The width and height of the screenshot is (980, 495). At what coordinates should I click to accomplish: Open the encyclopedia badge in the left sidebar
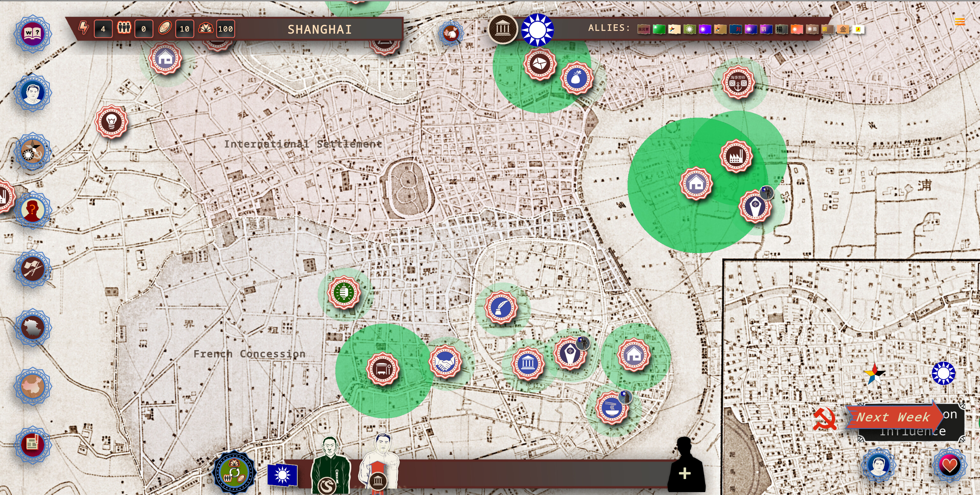[34, 34]
